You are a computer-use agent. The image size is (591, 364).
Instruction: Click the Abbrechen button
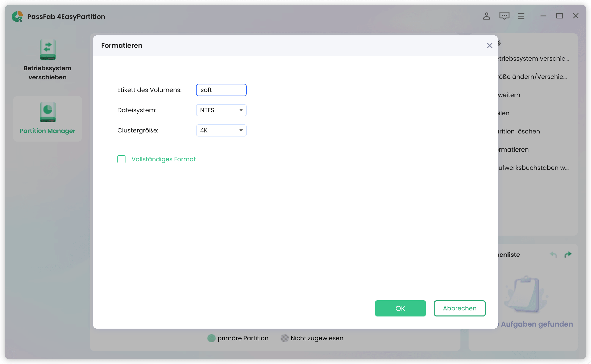pos(459,308)
